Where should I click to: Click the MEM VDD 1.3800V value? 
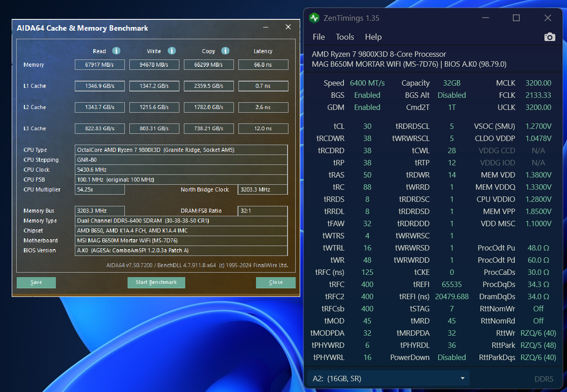[538, 175]
